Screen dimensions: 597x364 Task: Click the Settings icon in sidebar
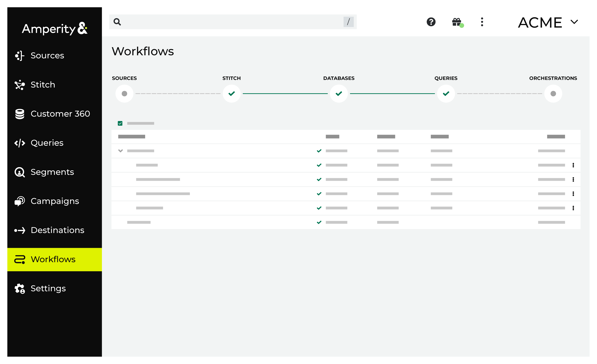click(20, 288)
